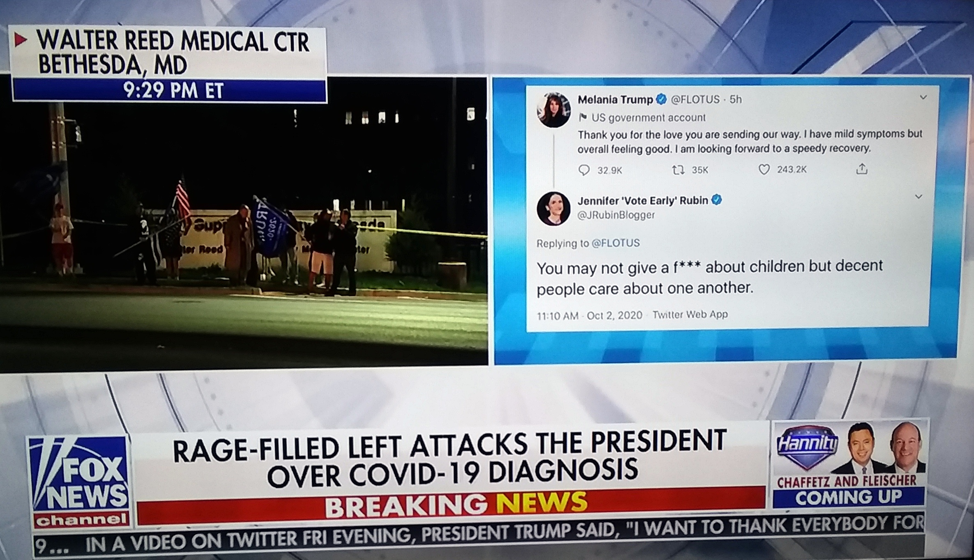Click the Chaffetz and Fleischer coming up panel
Viewport: 974px width, 560px height.
[x=849, y=468]
